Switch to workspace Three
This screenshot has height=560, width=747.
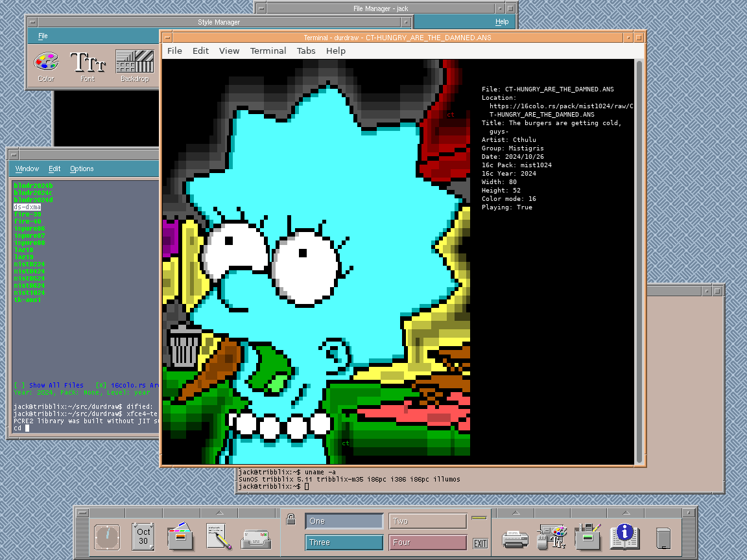(x=344, y=542)
